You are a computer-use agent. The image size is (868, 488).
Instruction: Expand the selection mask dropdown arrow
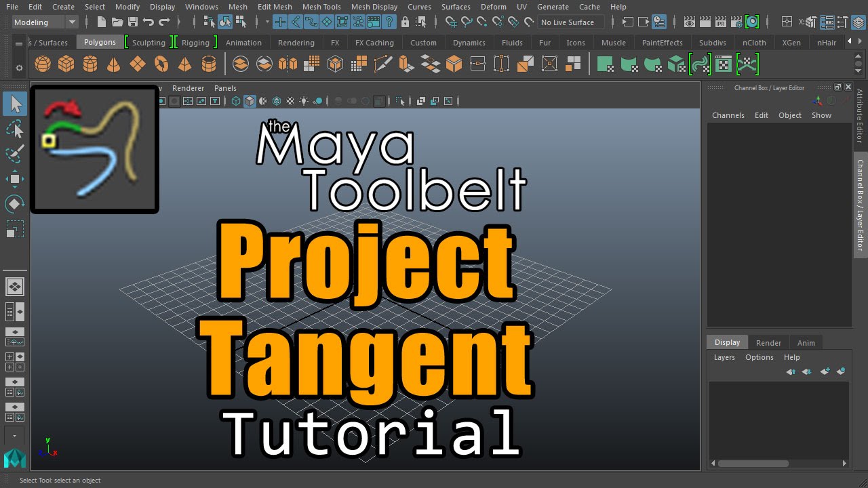tap(267, 22)
